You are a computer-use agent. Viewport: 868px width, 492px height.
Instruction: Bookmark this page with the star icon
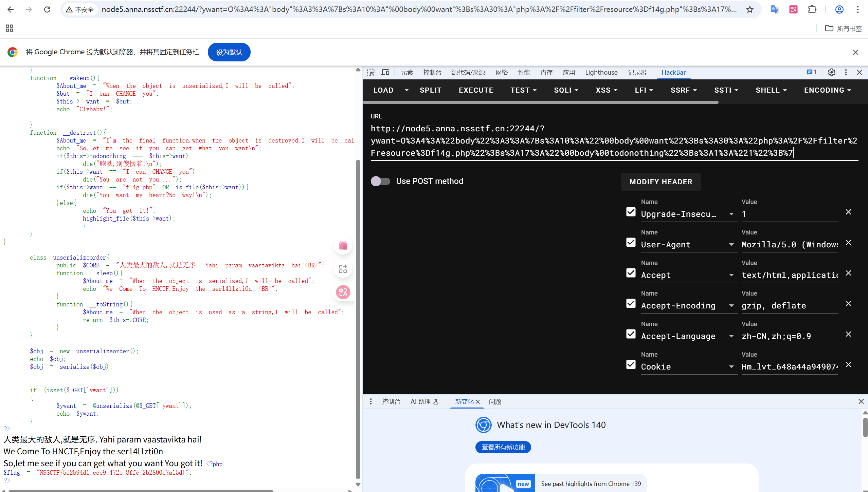(x=750, y=10)
